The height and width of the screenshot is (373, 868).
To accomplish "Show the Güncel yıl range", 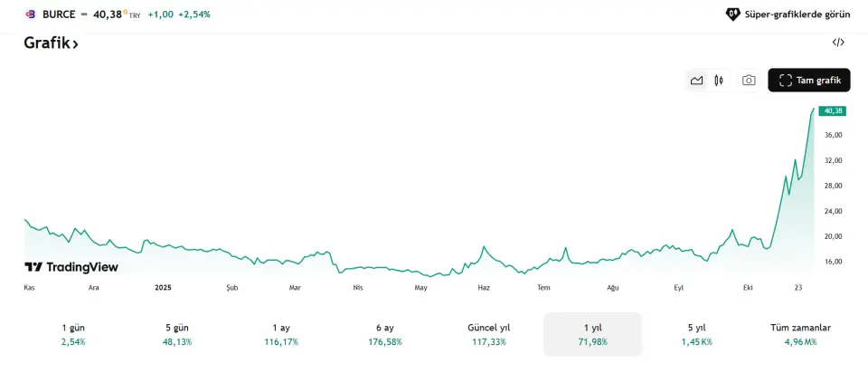I will point(488,334).
